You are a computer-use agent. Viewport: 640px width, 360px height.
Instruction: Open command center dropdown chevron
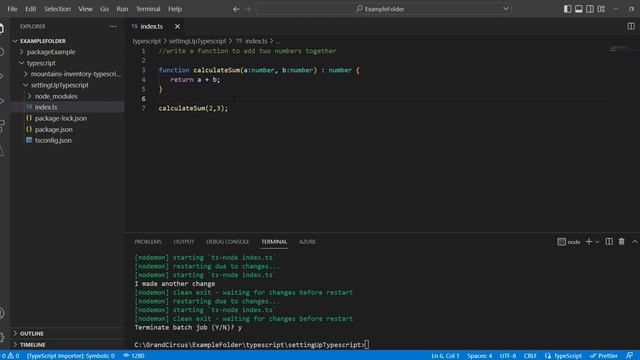506,9
